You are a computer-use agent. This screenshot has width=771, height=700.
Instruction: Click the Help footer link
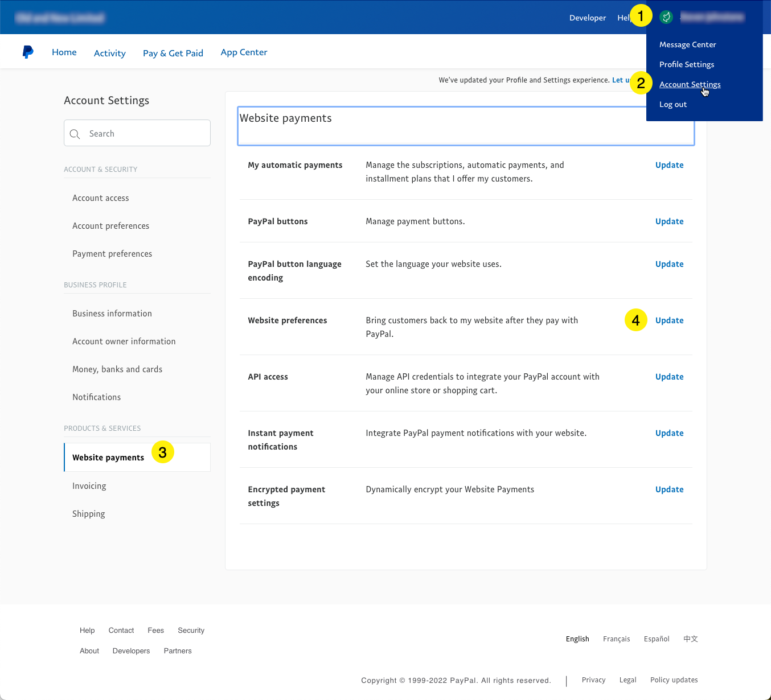click(87, 631)
